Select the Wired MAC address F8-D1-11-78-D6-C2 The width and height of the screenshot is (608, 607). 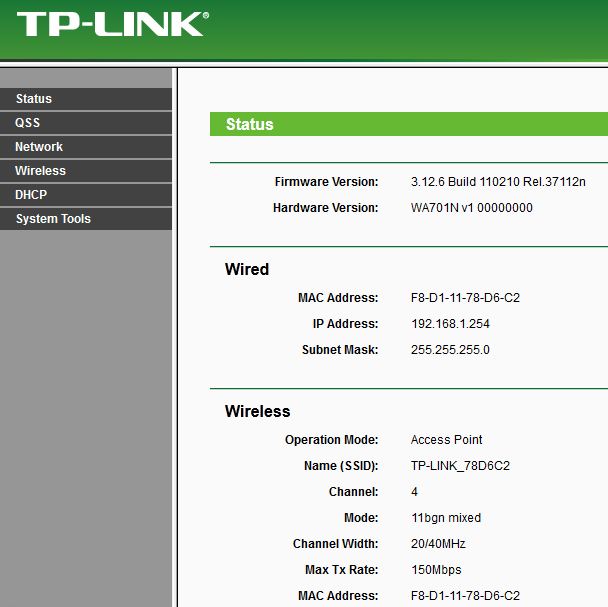[x=465, y=298]
